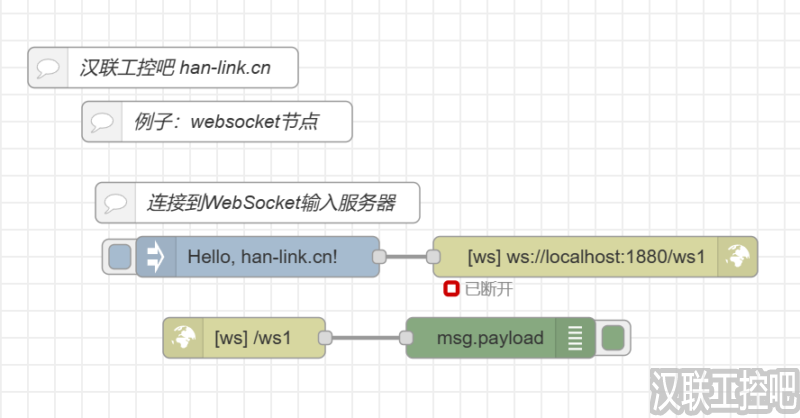Viewport: 800px width, 418px height.
Task: Click the comment icon on 汉联工控吧 node
Action: (47, 68)
